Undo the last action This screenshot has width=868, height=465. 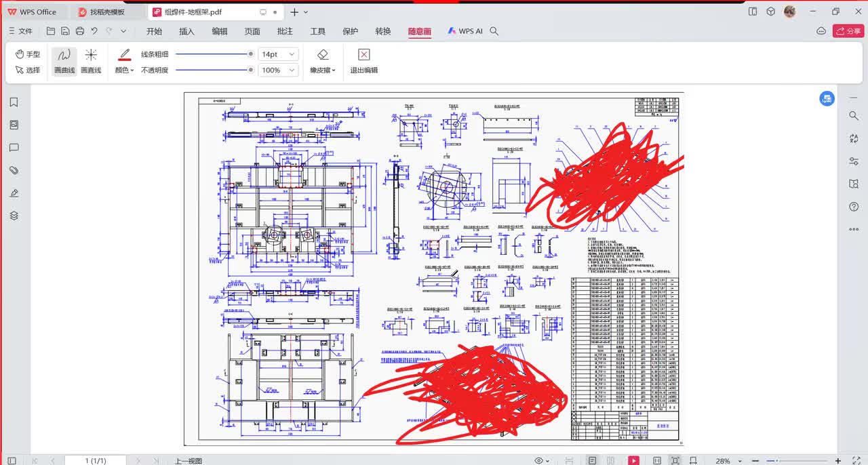tap(94, 31)
